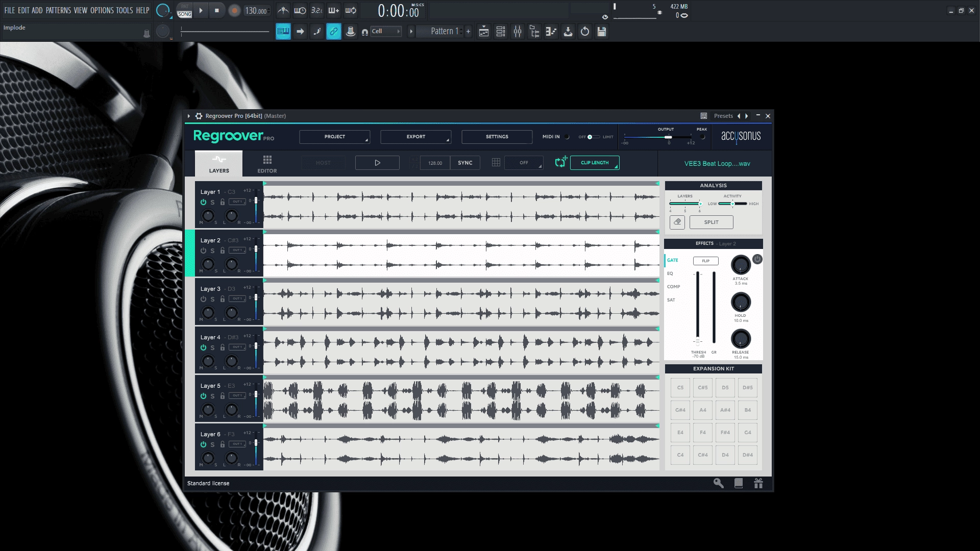
Task: Open the PATTERNS menu
Action: pyautogui.click(x=59, y=10)
